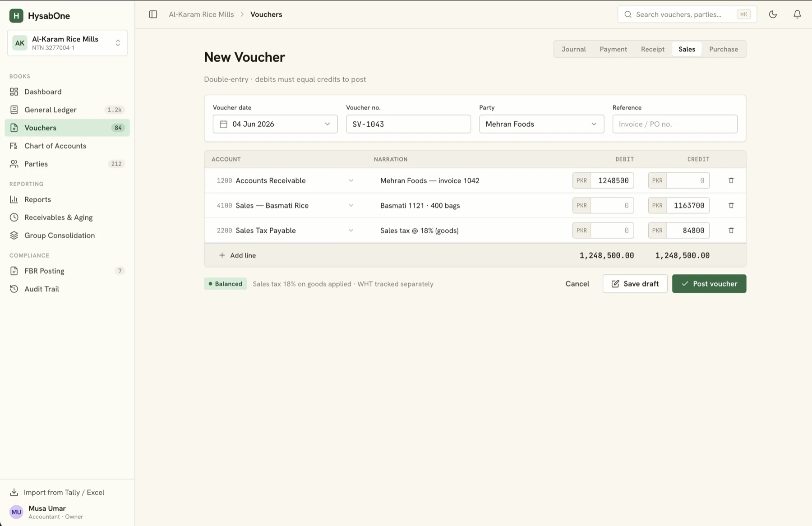
Task: Open Reports section
Action: 67,199
